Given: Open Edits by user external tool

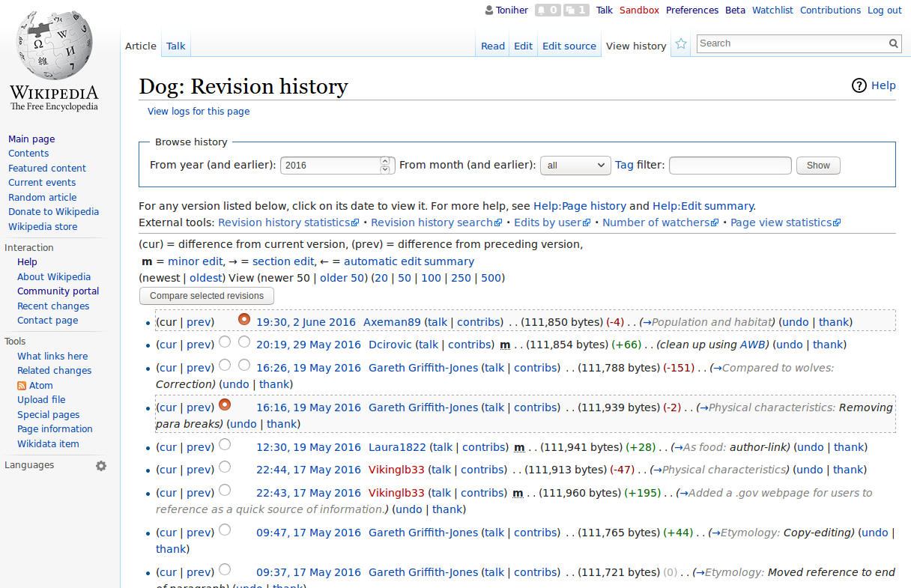Looking at the screenshot, I should tap(552, 222).
